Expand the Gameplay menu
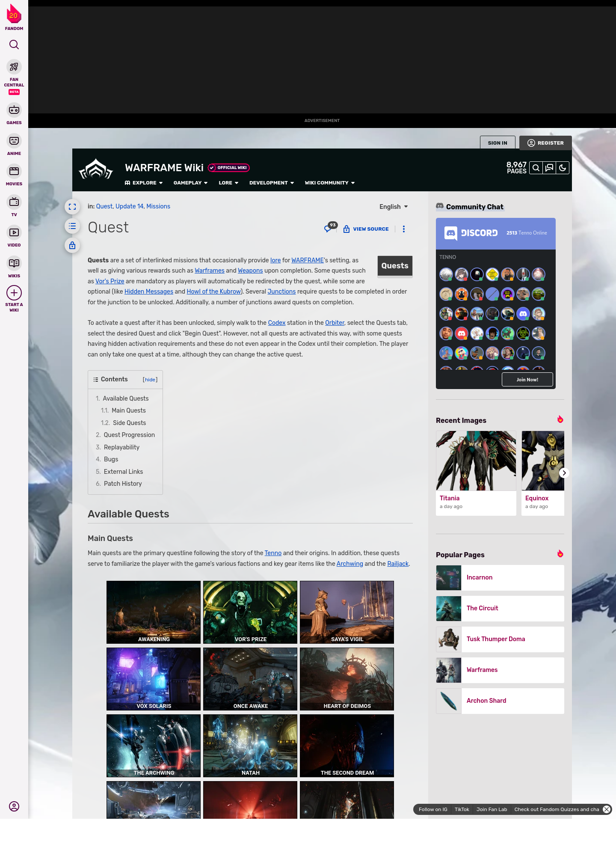This screenshot has width=616, height=856. 190,183
